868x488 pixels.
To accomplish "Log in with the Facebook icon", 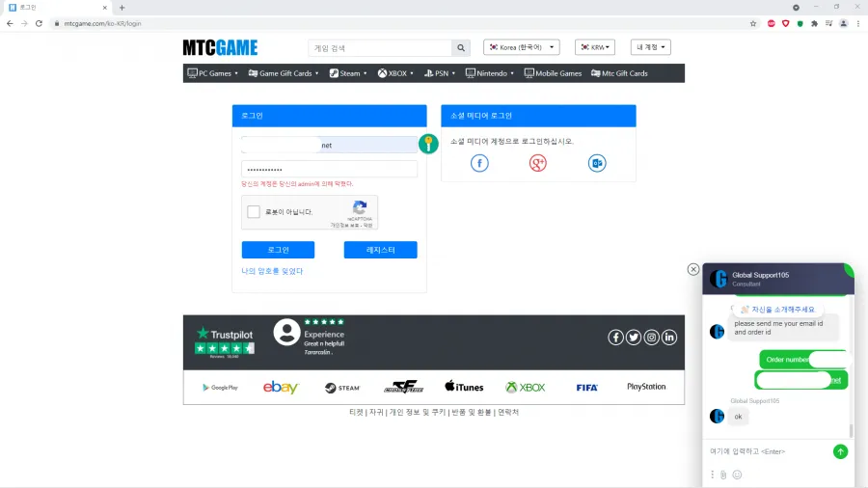I will (479, 163).
